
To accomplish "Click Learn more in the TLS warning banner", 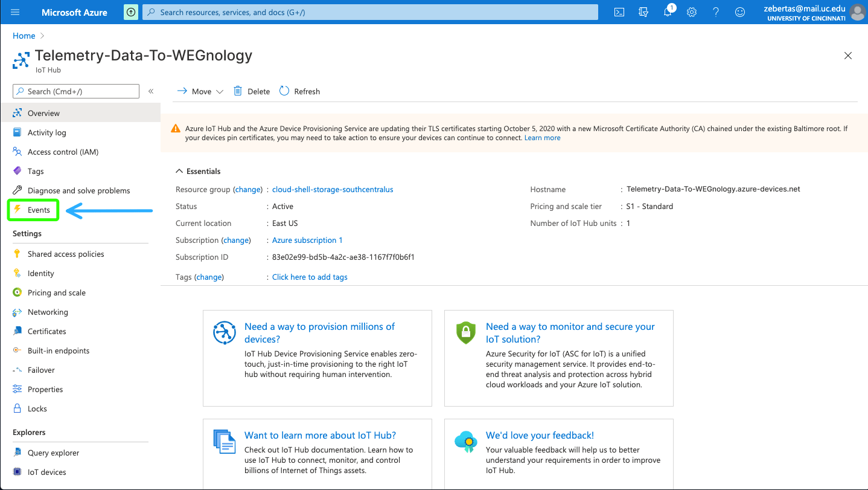I will pyautogui.click(x=542, y=138).
